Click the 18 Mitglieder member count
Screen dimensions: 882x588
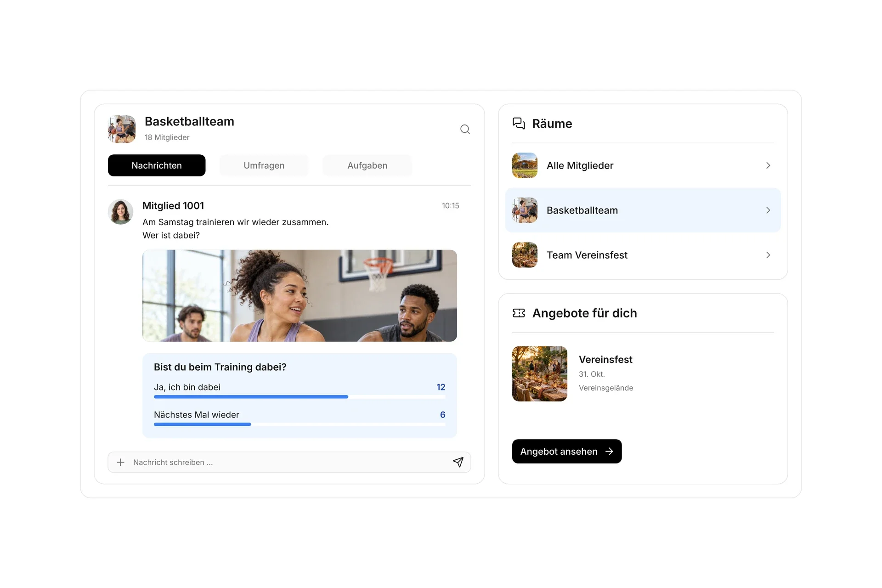(167, 137)
